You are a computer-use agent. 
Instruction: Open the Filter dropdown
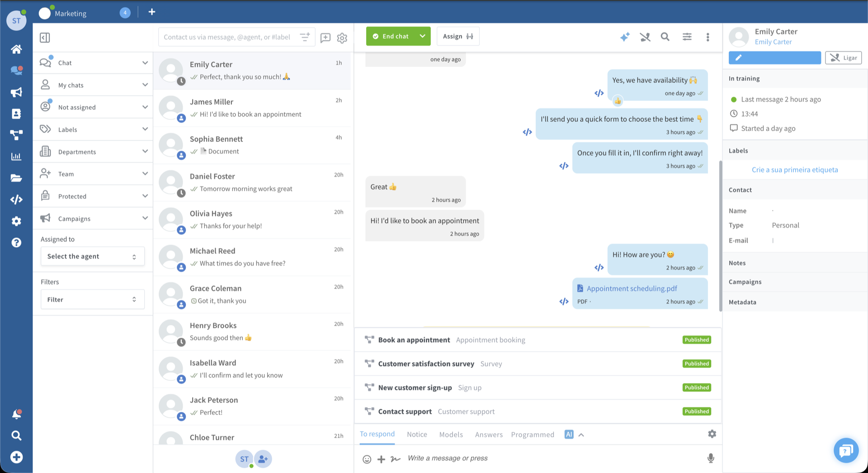(93, 299)
